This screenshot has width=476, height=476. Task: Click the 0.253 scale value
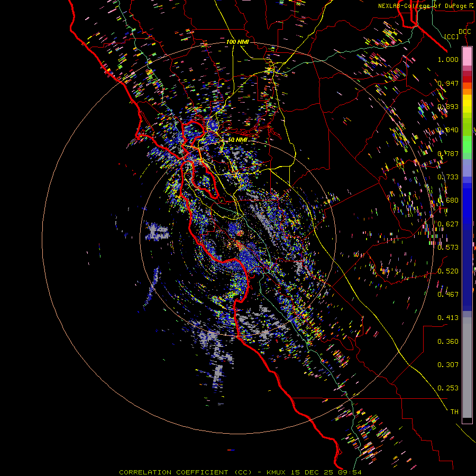tap(448, 388)
